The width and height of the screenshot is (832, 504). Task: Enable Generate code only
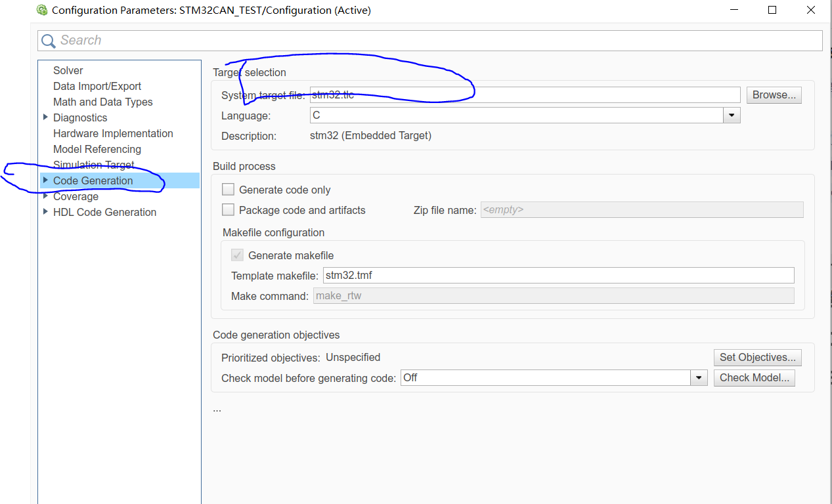pyautogui.click(x=229, y=190)
